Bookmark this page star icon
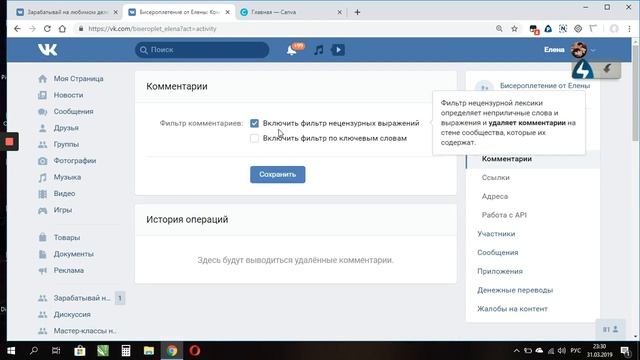 click(514, 29)
